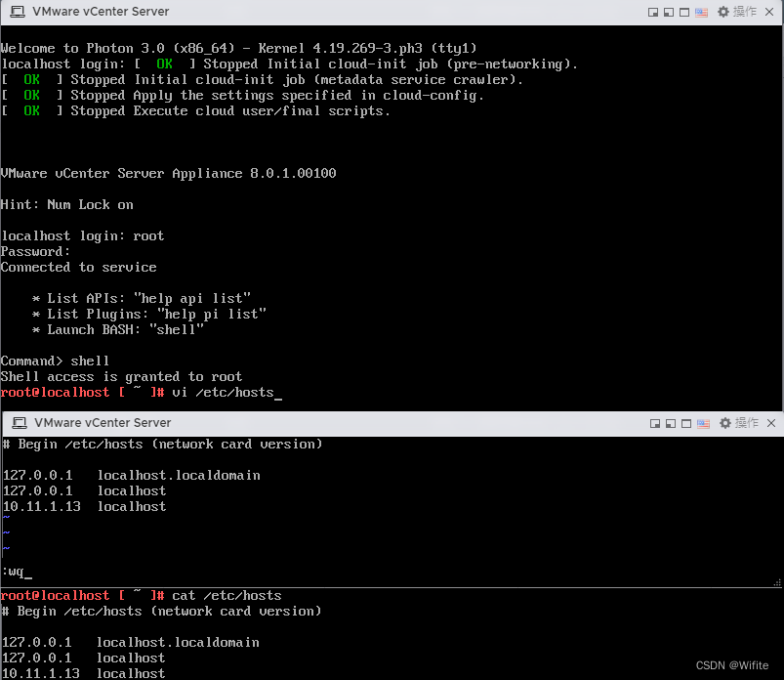This screenshot has height=680, width=784.
Task: Click the dock-to-bottom-right layout icon in lower console window
Action: click(655, 424)
